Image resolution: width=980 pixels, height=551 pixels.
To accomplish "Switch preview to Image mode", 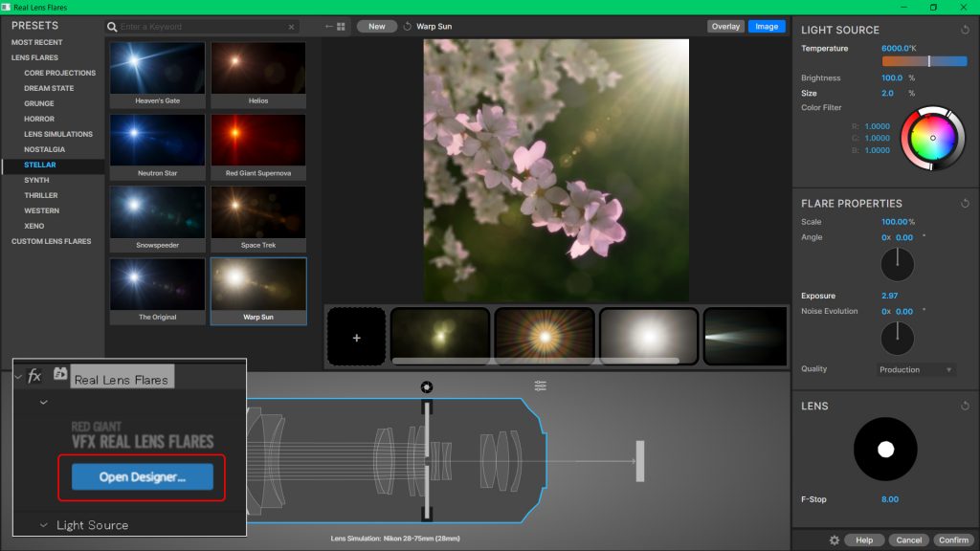I will click(767, 27).
